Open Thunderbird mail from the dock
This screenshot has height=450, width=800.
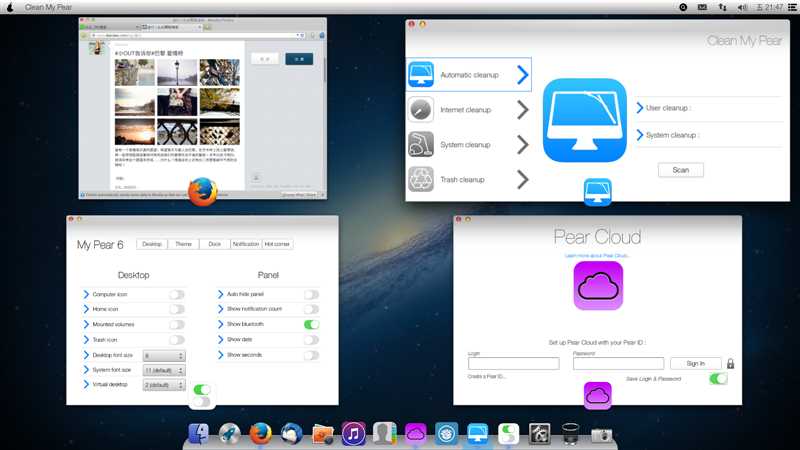click(x=291, y=434)
